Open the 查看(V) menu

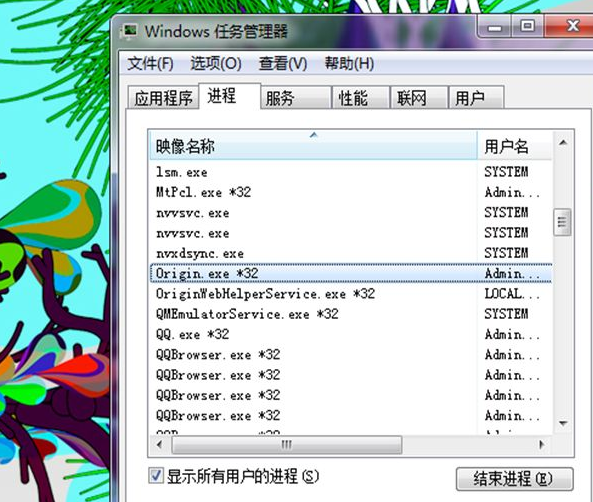coord(283,63)
